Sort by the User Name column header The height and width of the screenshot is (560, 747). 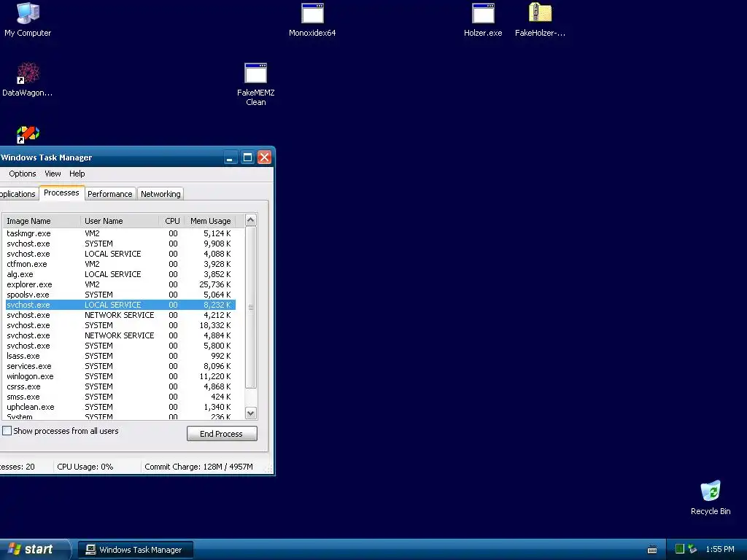pyautogui.click(x=120, y=221)
